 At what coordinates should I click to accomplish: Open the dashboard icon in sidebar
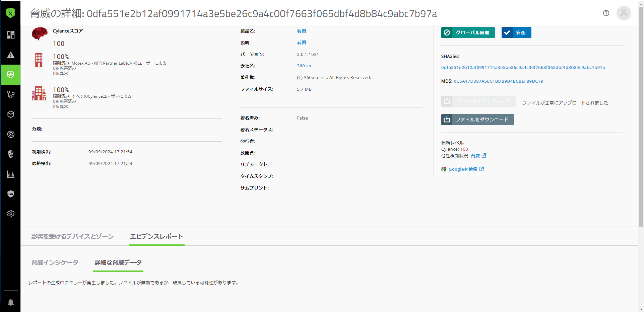coord(11,35)
